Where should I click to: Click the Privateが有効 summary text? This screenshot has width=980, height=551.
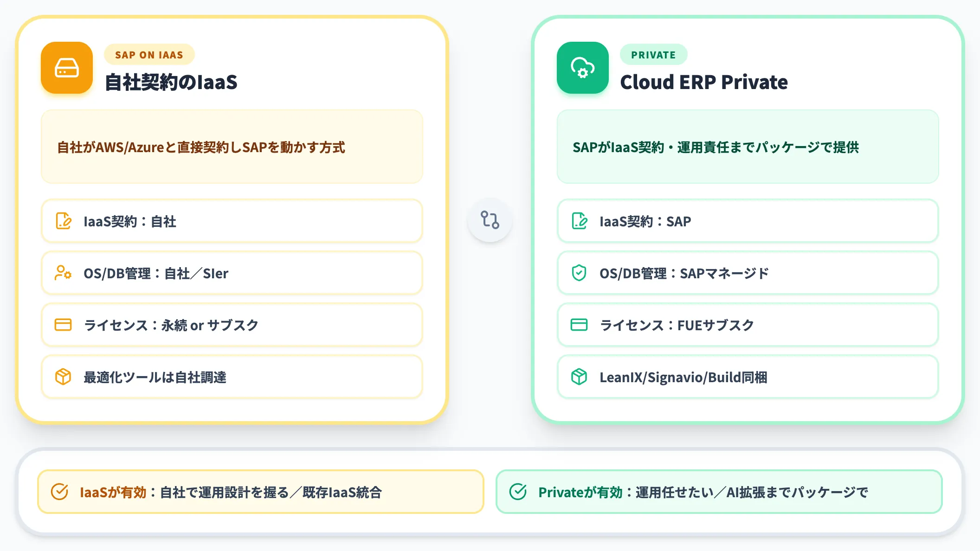point(703,492)
